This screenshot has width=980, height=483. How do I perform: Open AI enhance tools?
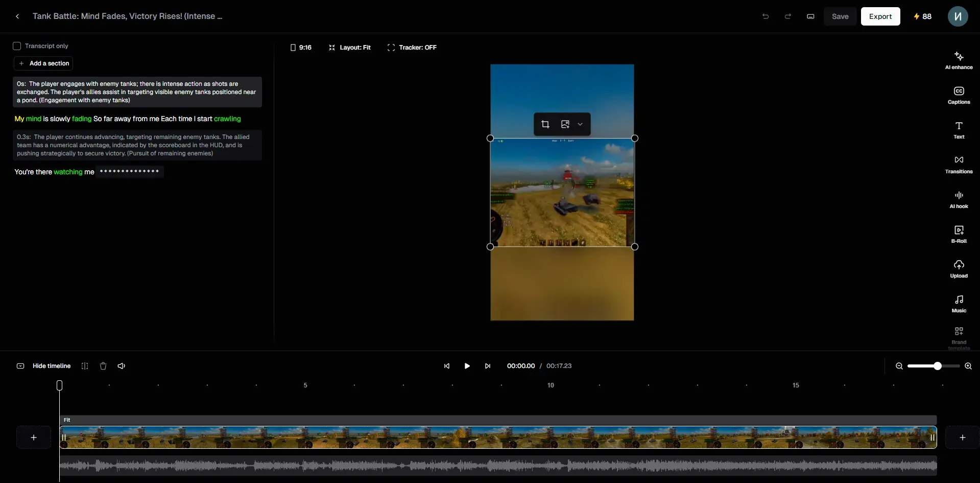959,60
